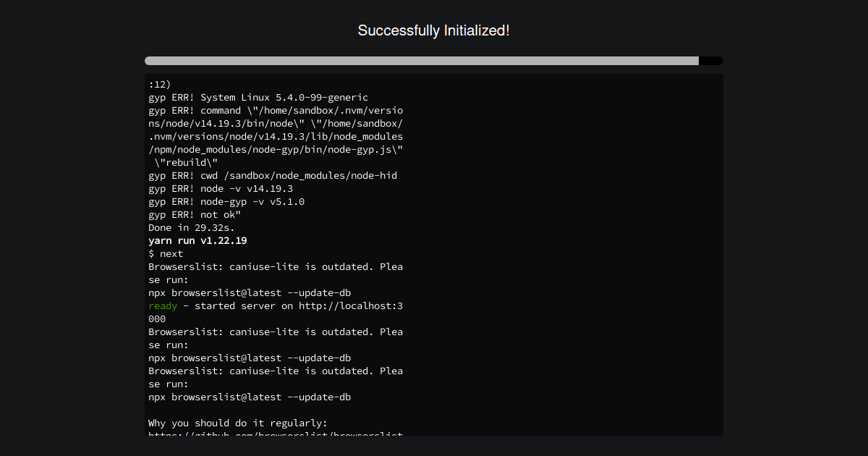Click the green 'ready' status word
The height and width of the screenshot is (456, 868).
(x=163, y=306)
